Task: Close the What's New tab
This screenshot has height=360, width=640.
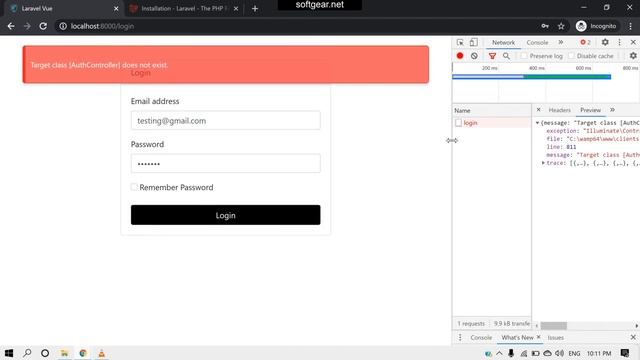Action: 538,337
